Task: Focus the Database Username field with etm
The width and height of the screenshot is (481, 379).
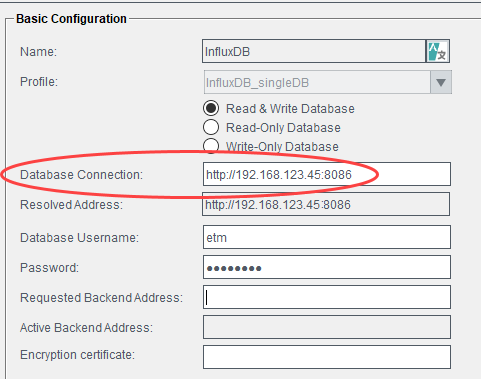Action: click(327, 237)
